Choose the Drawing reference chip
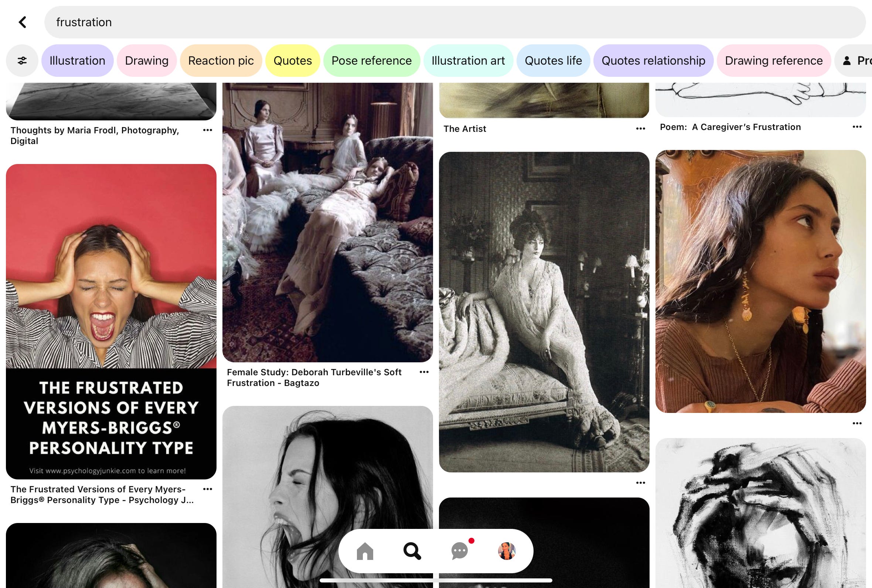Image resolution: width=872 pixels, height=588 pixels. (774, 61)
